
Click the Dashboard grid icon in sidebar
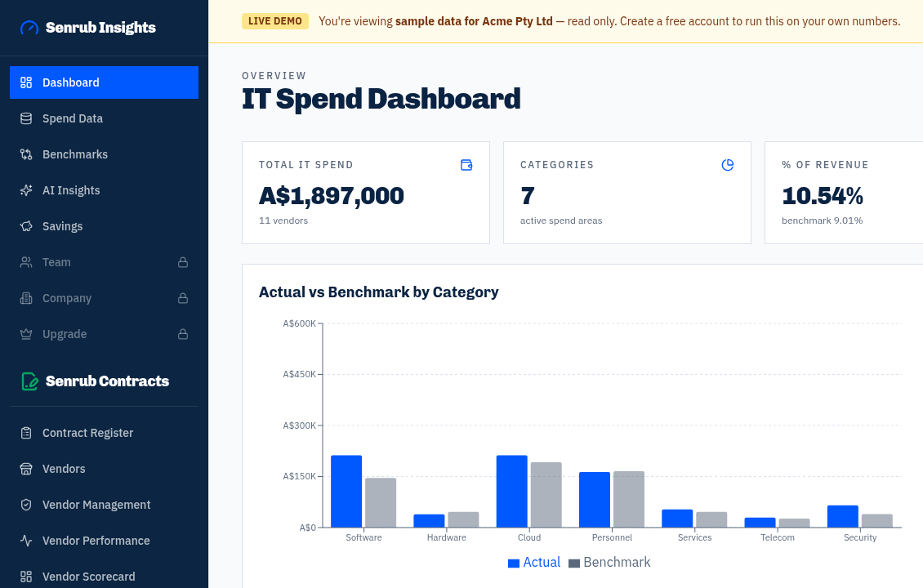26,82
